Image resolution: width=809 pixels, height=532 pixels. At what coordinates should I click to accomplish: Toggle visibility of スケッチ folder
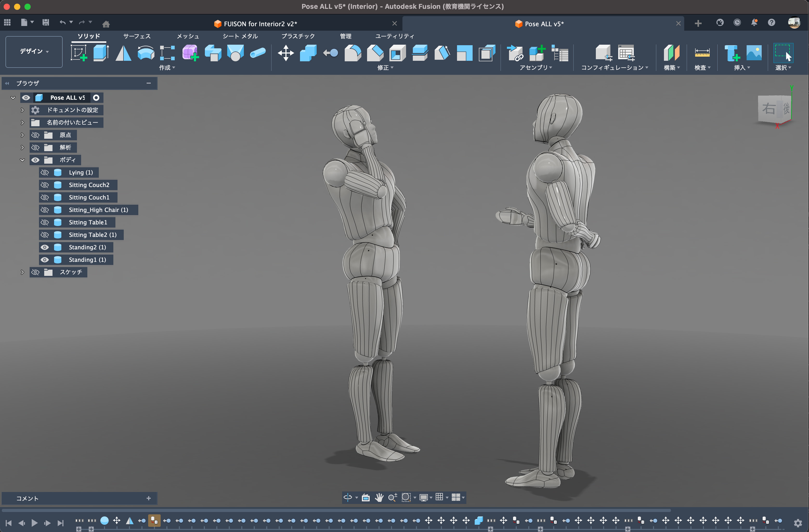coord(35,272)
